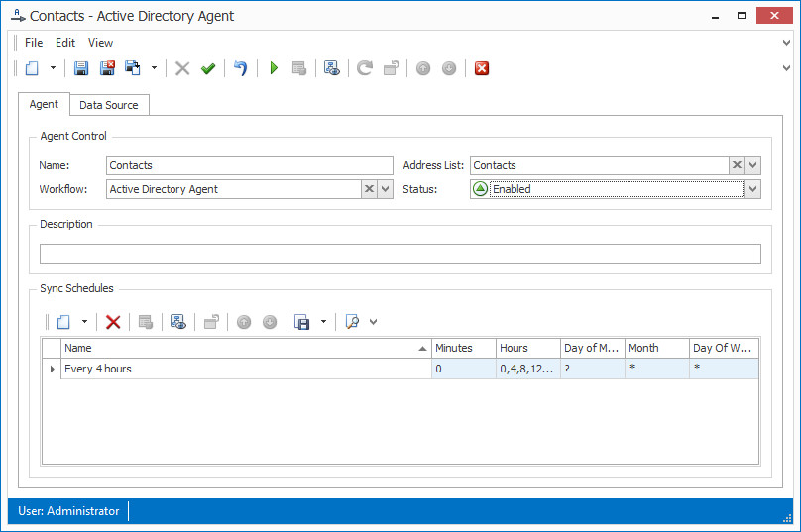Image resolution: width=801 pixels, height=532 pixels.
Task: Expand the Workflow dropdown arrow
Action: [x=386, y=189]
